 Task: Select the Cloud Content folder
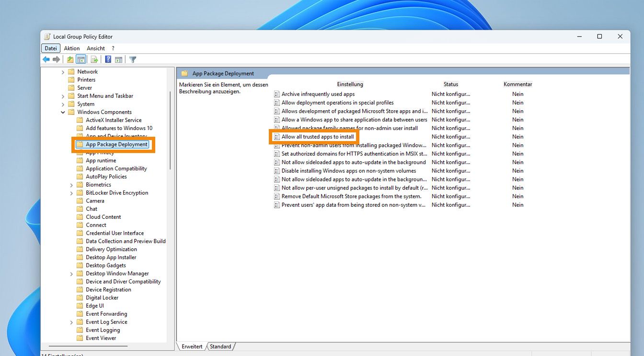(x=103, y=217)
